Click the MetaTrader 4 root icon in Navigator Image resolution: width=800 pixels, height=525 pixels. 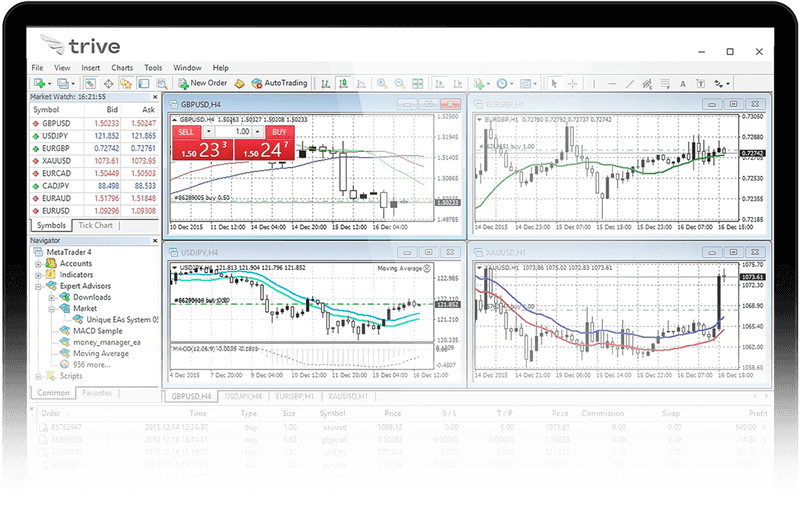pos(38,252)
